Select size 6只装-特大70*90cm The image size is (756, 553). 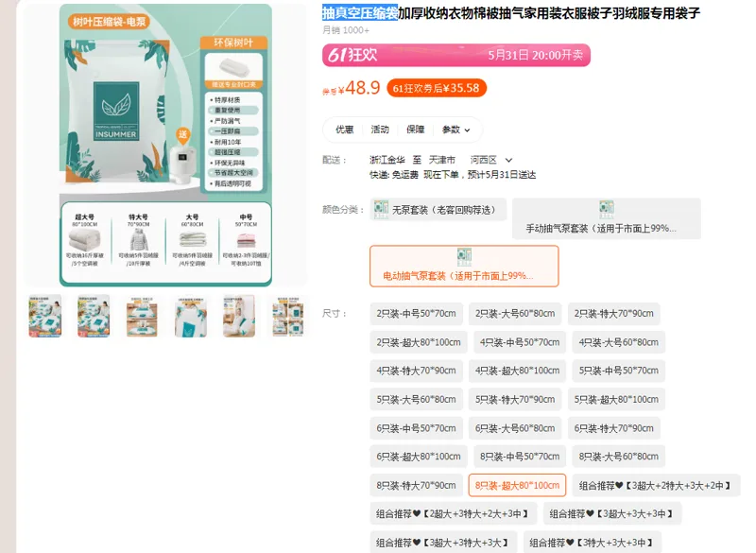(613, 428)
